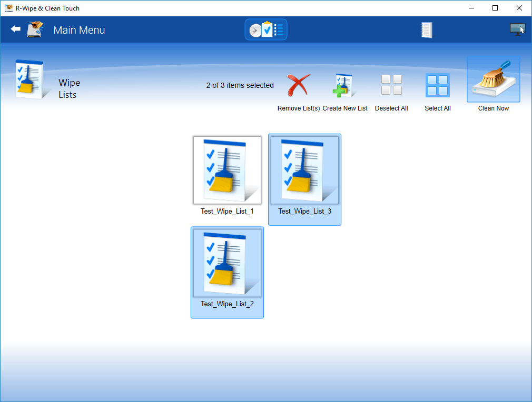Click the red X Remove List(s) icon
Viewport: 532px width, 402px height.
[x=299, y=85]
